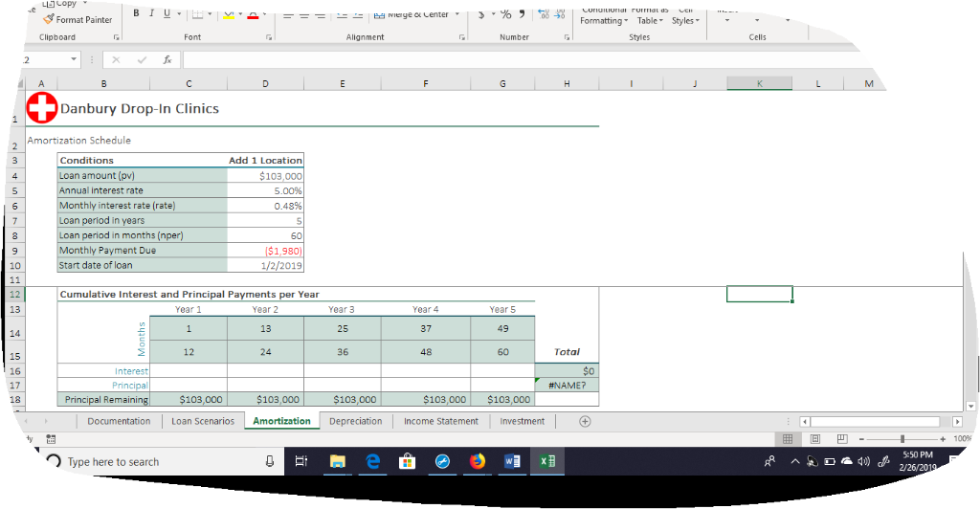Viewport: 980px width, 509px height.
Task: Click the zoom slider handle
Action: [x=902, y=439]
